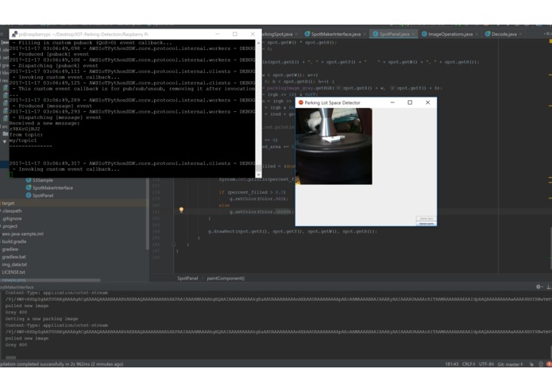Click the 181:43 cursor position in status bar
552x392 pixels.
coord(452,364)
